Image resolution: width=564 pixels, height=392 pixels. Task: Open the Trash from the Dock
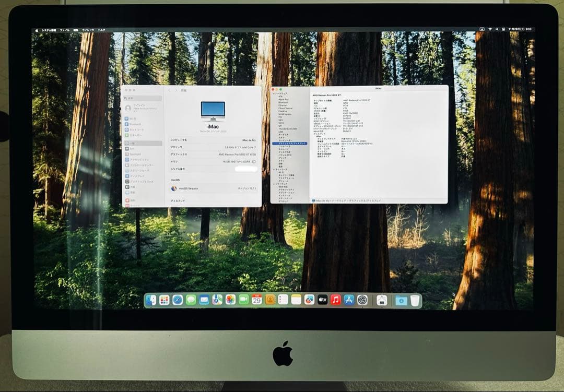[x=415, y=300]
